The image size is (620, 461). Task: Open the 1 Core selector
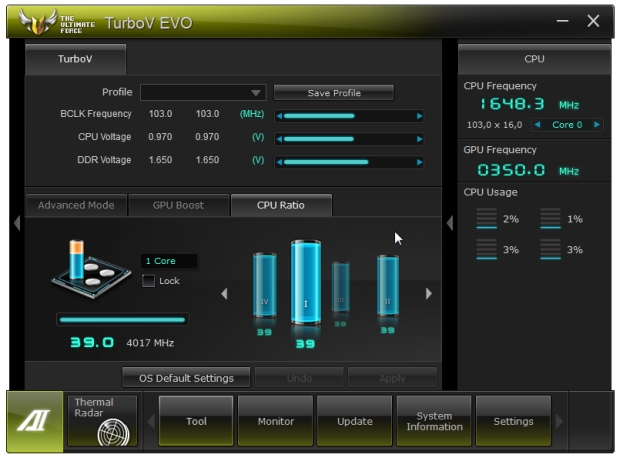pyautogui.click(x=169, y=261)
